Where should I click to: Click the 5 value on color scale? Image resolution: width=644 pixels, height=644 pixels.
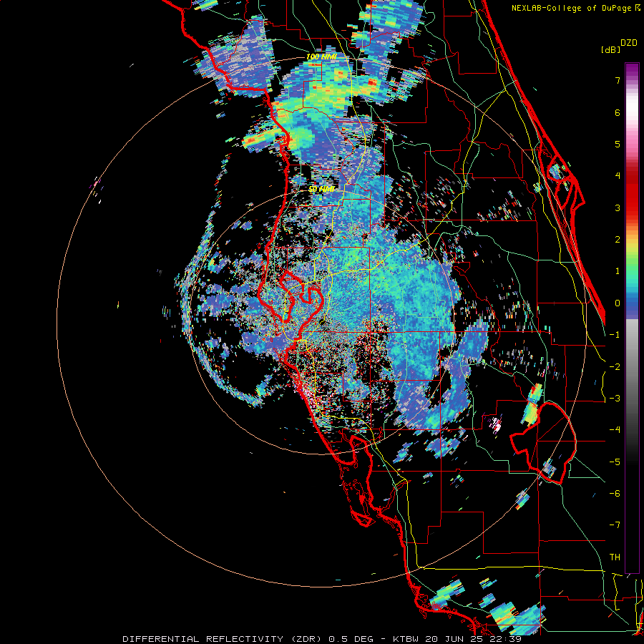tap(618, 144)
